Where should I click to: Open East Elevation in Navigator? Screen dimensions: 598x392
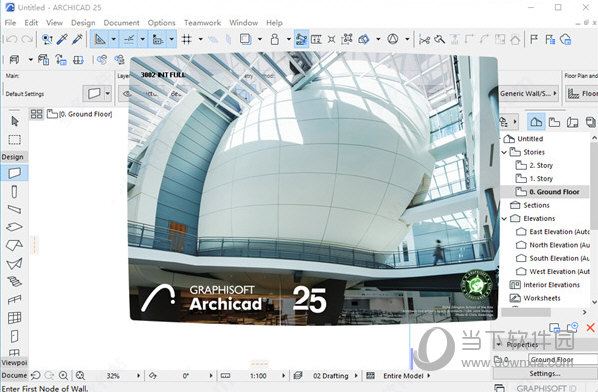[553, 231]
